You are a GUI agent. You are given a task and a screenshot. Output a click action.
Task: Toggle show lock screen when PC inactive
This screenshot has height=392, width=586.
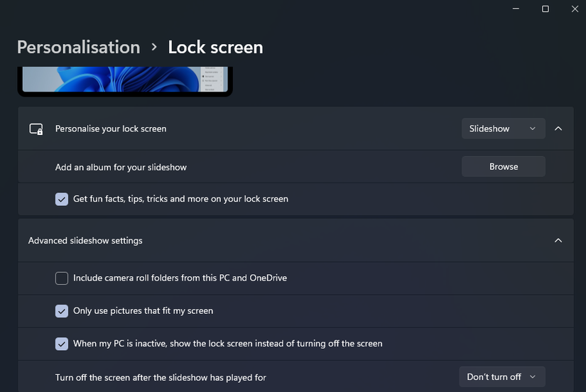[62, 344]
